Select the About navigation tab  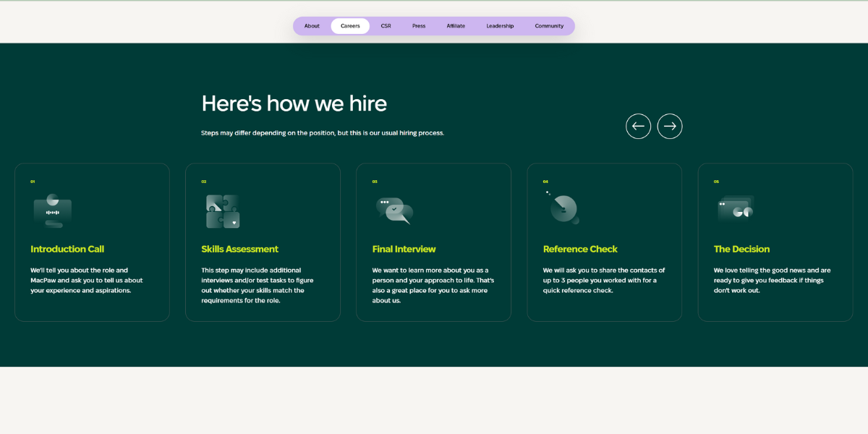coord(312,25)
